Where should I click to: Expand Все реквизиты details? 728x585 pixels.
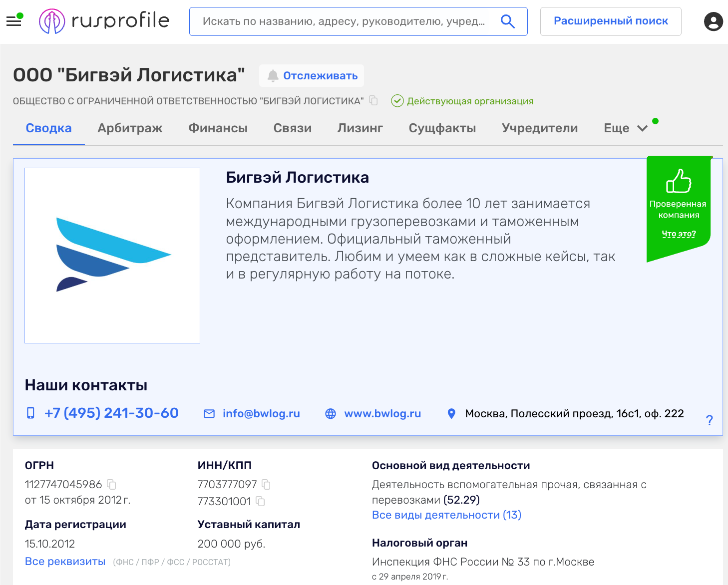pyautogui.click(x=65, y=562)
